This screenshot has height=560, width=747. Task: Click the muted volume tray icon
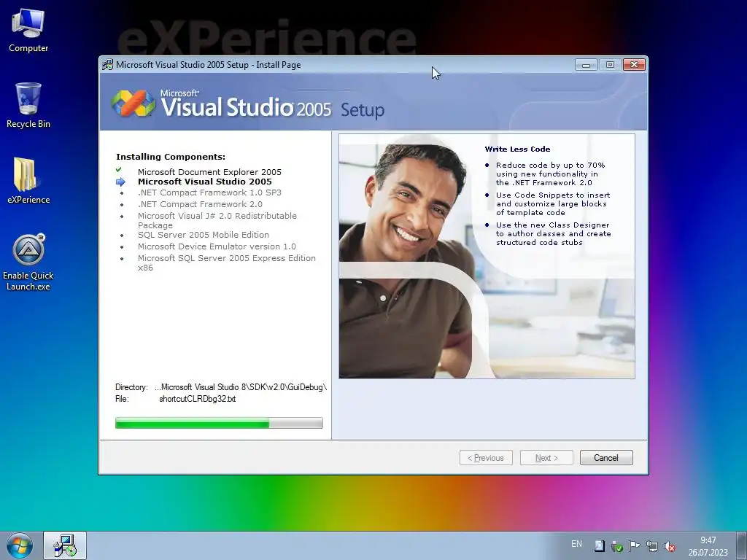(x=670, y=545)
